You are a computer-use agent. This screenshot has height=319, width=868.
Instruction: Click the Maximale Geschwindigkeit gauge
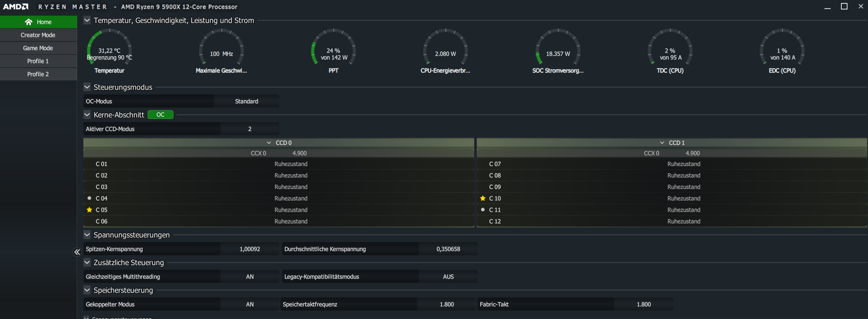click(x=221, y=51)
